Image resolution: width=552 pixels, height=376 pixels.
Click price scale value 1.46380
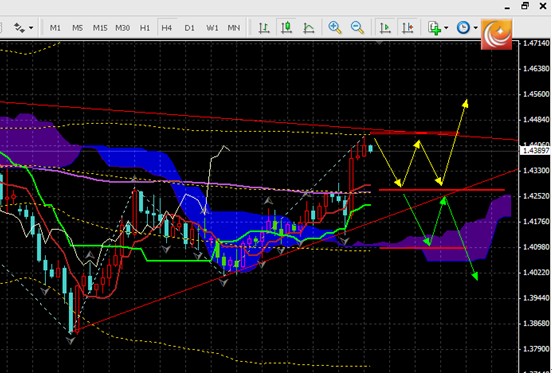point(536,69)
